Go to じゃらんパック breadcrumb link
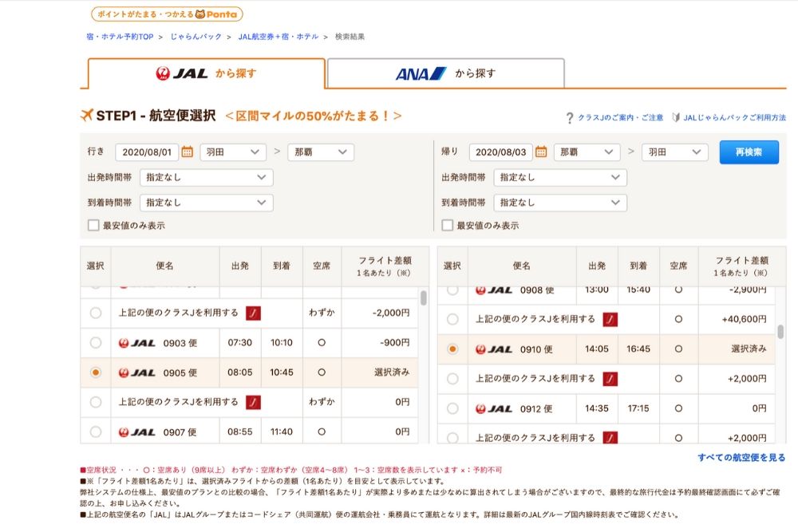 [x=196, y=37]
